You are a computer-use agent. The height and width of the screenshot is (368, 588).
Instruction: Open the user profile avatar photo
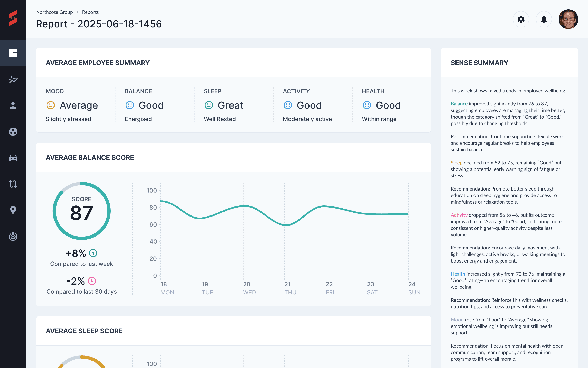point(568,19)
